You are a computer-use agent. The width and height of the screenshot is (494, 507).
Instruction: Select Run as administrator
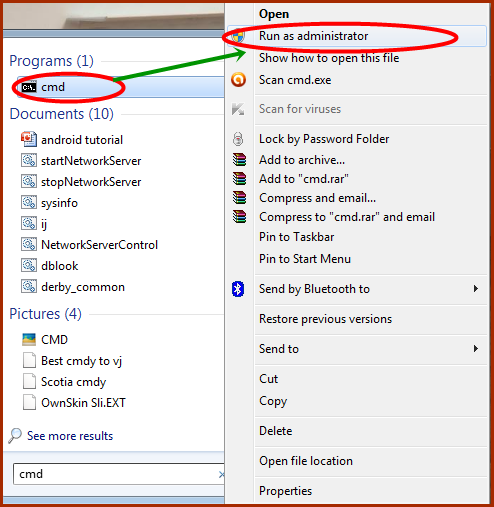click(x=356, y=36)
